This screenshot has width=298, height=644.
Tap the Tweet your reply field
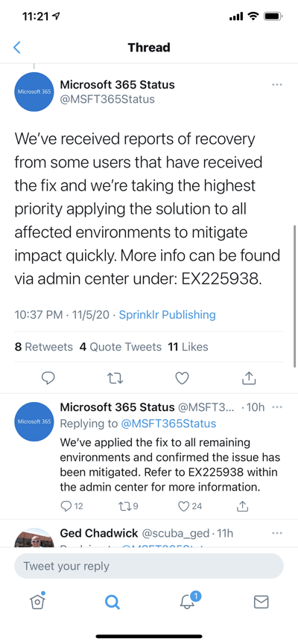click(x=149, y=566)
